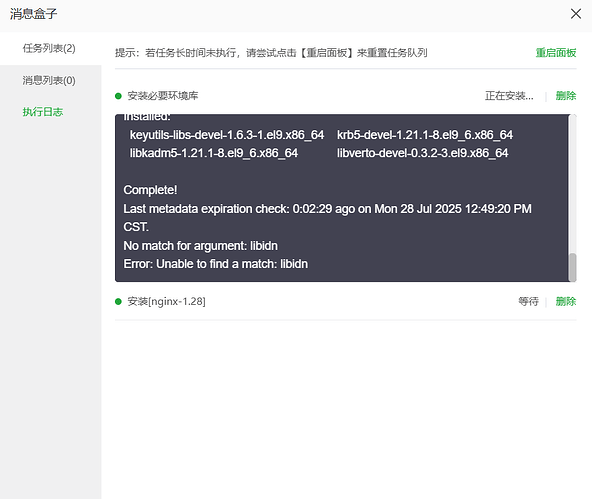Open the 任务列表(2) tab

[49, 48]
